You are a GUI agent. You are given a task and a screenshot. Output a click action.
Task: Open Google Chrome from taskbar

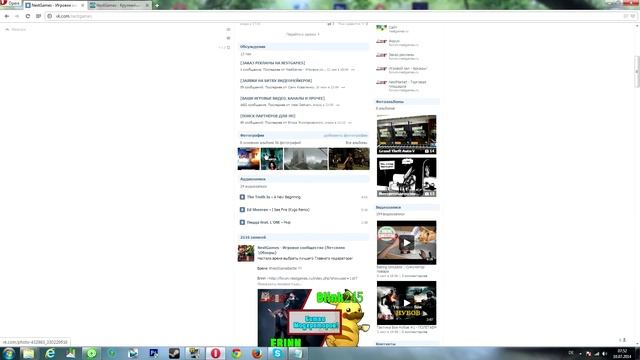[236, 353]
